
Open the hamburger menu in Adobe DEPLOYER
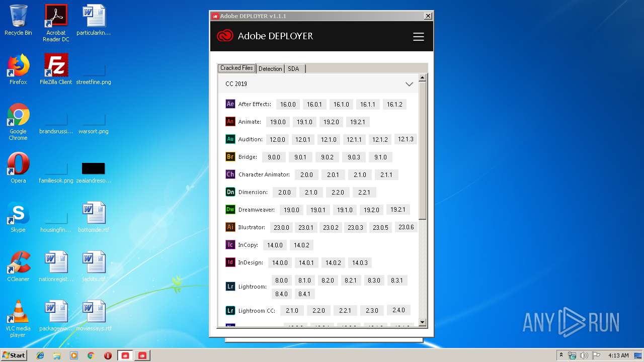(418, 37)
